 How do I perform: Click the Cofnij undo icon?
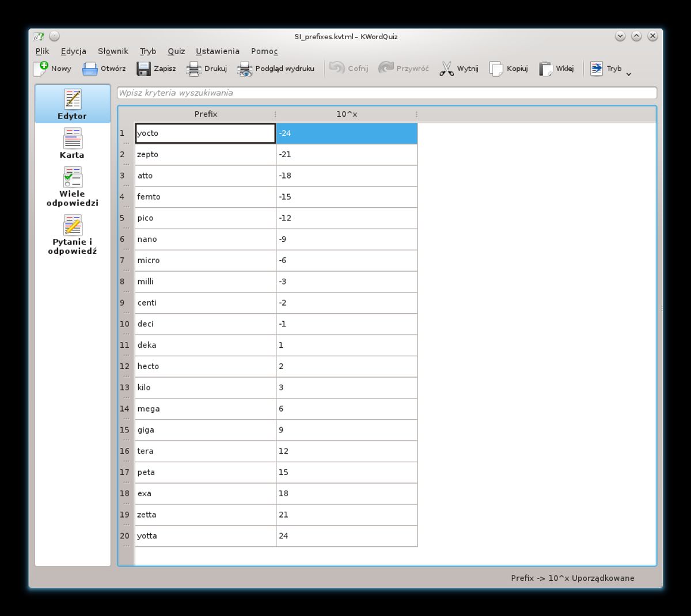337,68
